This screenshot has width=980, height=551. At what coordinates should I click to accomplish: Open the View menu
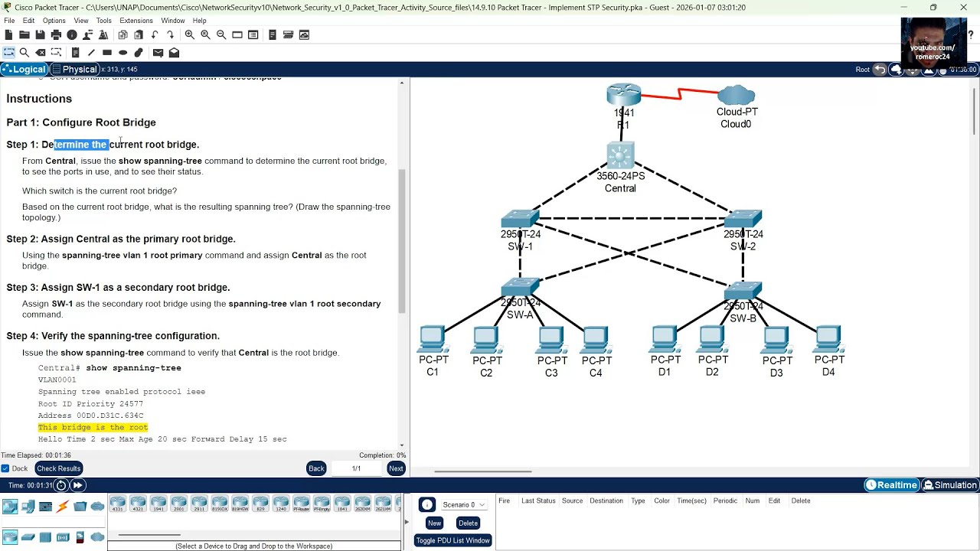click(81, 21)
